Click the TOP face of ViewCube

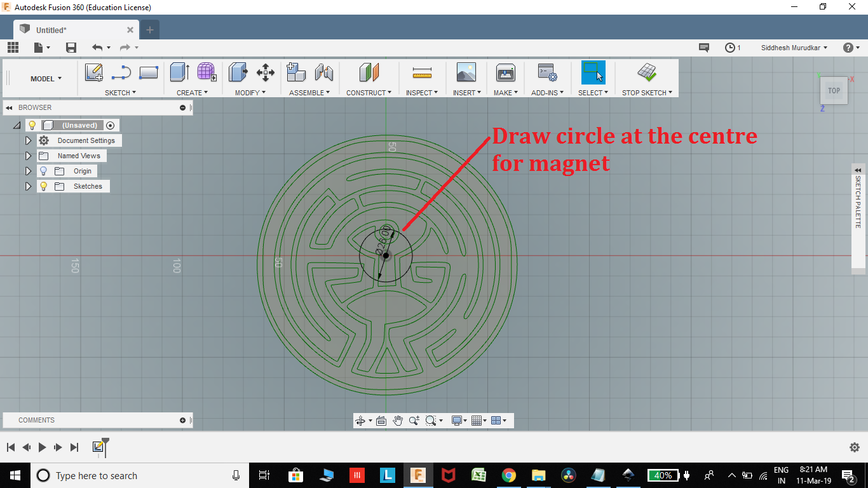point(834,90)
